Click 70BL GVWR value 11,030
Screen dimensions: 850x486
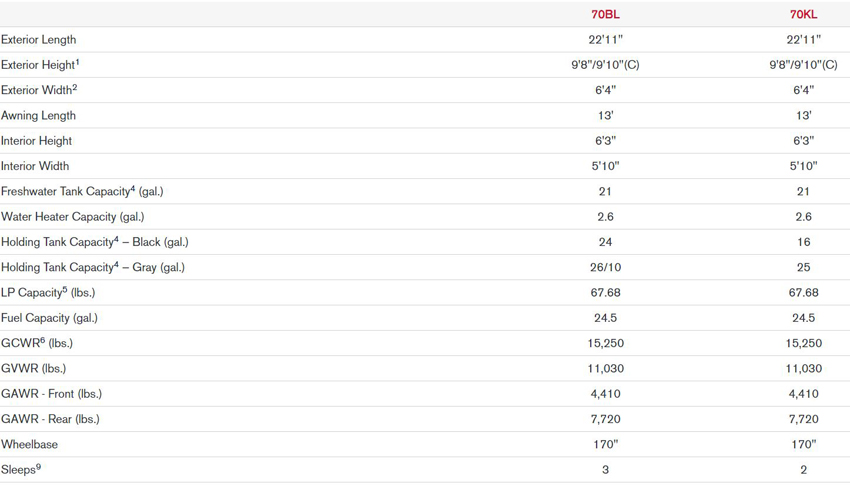pyautogui.click(x=605, y=368)
